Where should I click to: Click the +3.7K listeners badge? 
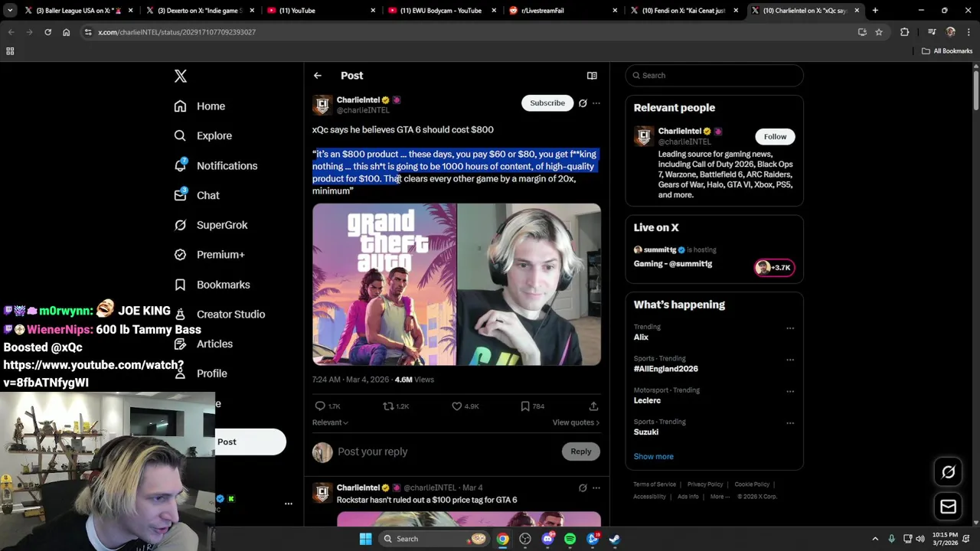tap(774, 267)
